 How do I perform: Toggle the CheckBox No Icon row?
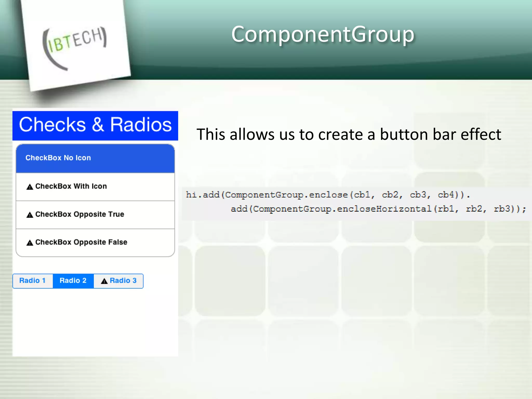(95, 158)
